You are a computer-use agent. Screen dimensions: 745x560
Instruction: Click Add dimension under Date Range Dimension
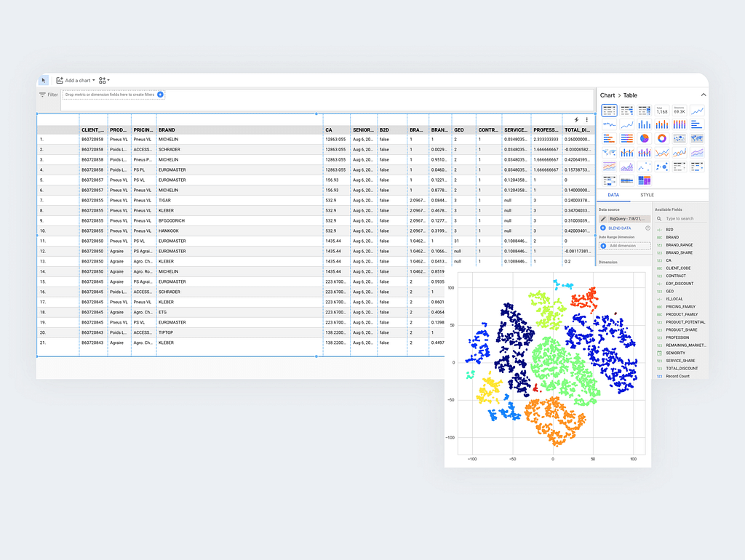pos(624,246)
